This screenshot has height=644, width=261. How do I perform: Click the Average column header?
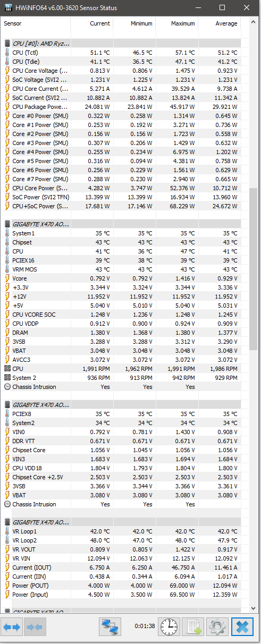220,24
